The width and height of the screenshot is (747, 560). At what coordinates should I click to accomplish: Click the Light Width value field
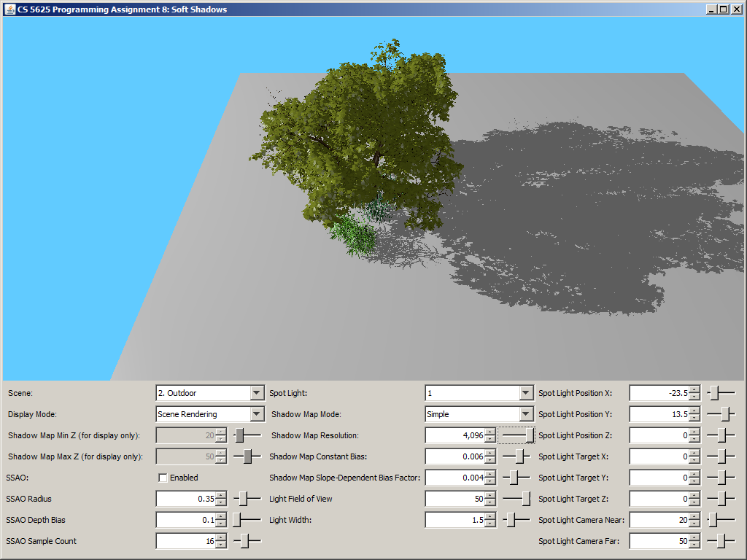[454, 520]
